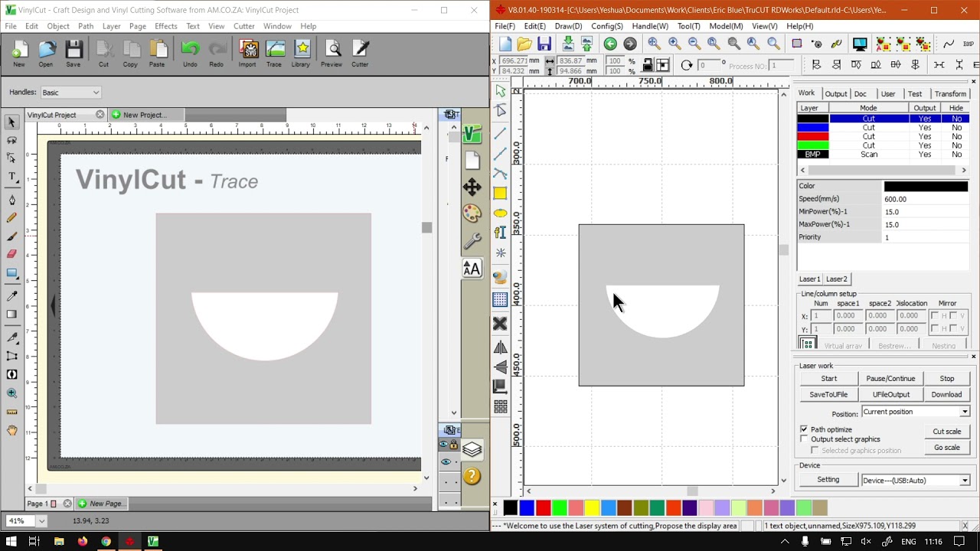980x551 pixels.
Task: Toggle the Path optimize checkbox
Action: 804,429
